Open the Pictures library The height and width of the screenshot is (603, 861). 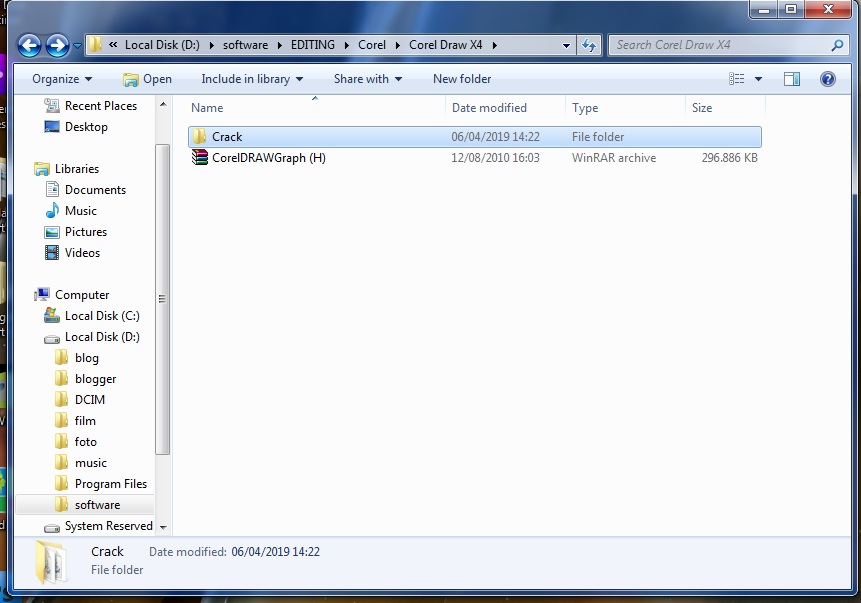pos(76,232)
